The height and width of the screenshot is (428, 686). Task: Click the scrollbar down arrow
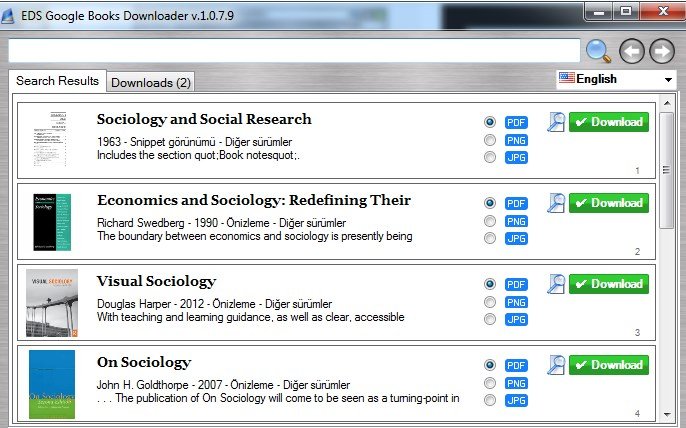(x=667, y=414)
